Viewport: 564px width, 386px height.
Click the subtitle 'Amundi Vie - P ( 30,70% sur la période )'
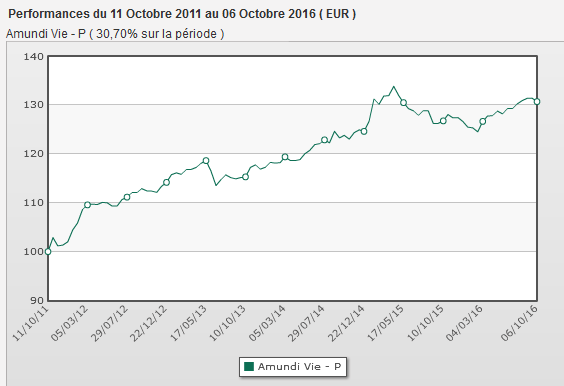point(115,34)
